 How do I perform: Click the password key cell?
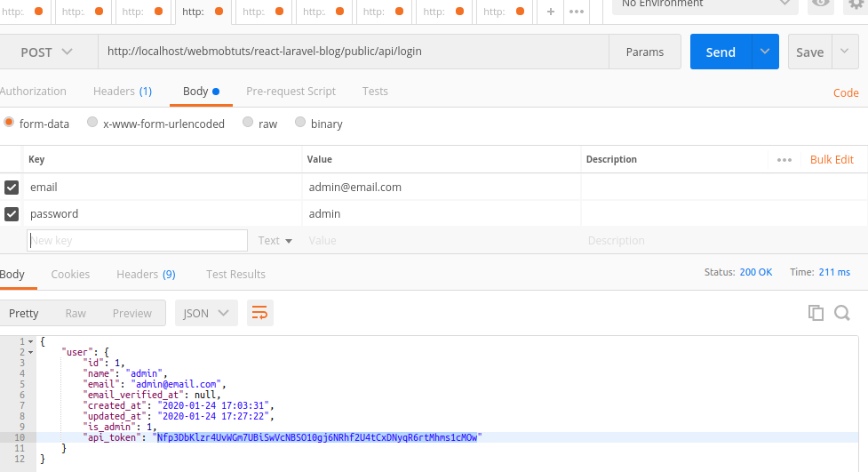pyautogui.click(x=163, y=214)
